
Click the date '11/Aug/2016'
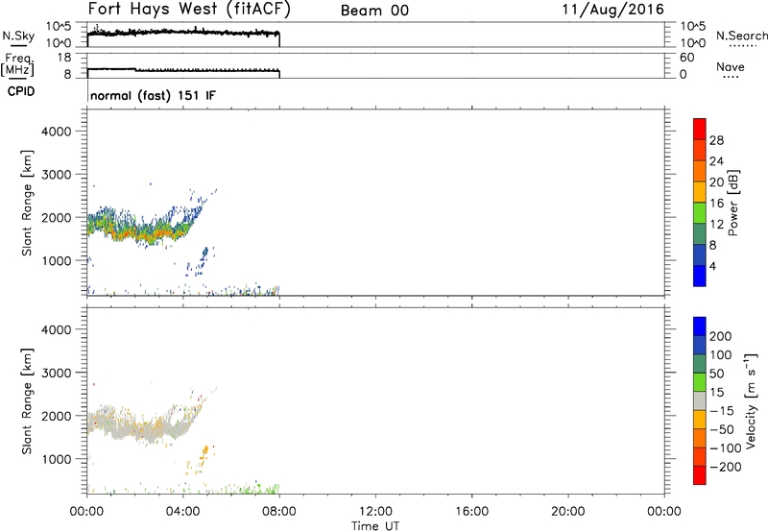click(x=612, y=10)
